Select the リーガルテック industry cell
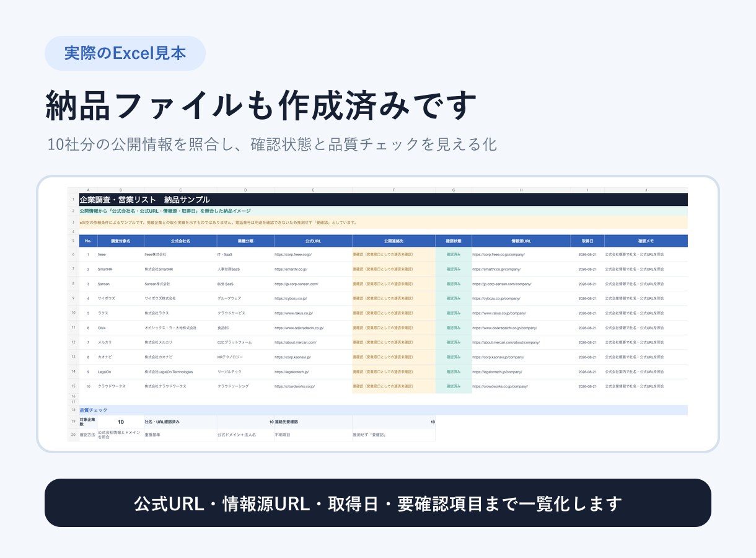Image resolution: width=756 pixels, height=558 pixels. tap(245, 372)
